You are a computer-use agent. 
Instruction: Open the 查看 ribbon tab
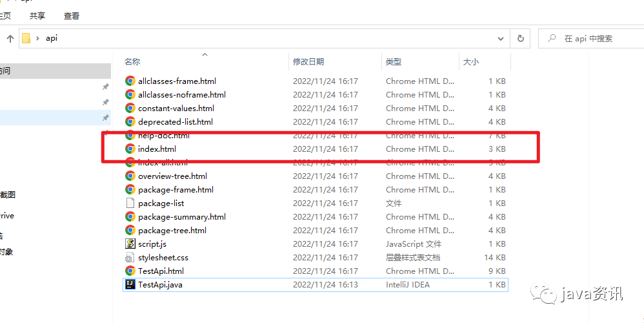tap(72, 16)
